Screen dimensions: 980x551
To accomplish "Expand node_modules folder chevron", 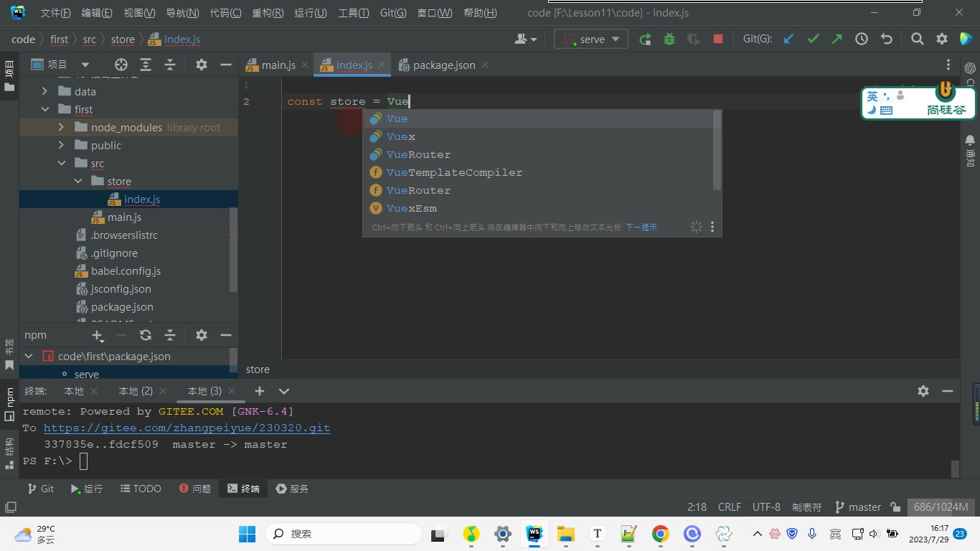I will tap(61, 127).
